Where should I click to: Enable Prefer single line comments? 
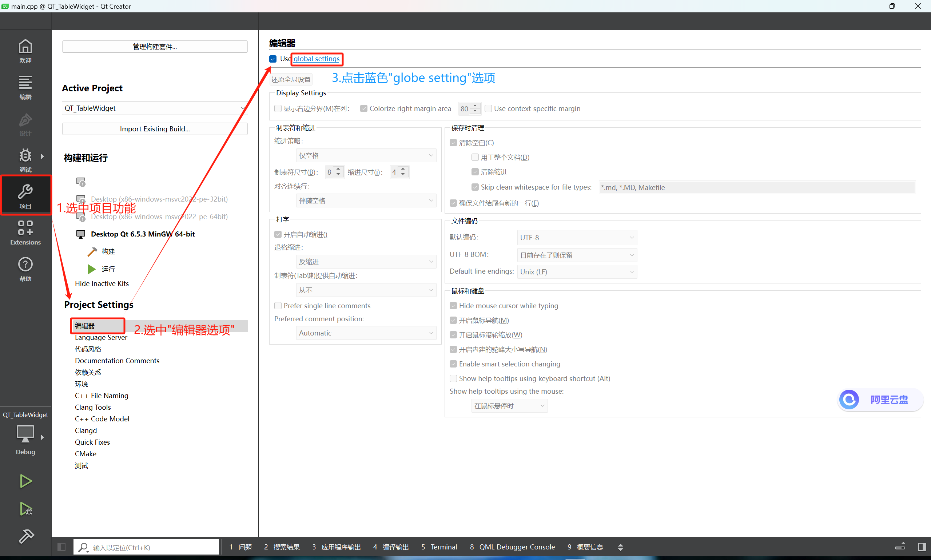pyautogui.click(x=278, y=306)
